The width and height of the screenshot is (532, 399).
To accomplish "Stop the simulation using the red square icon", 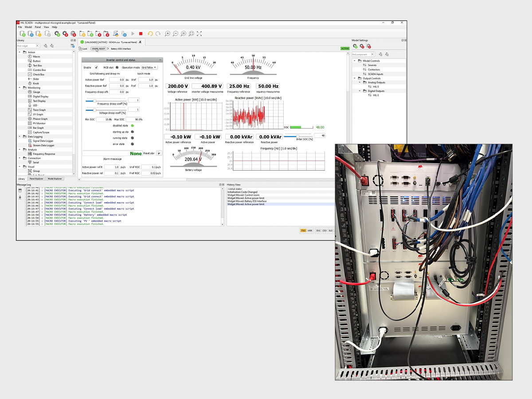I will pos(141,34).
